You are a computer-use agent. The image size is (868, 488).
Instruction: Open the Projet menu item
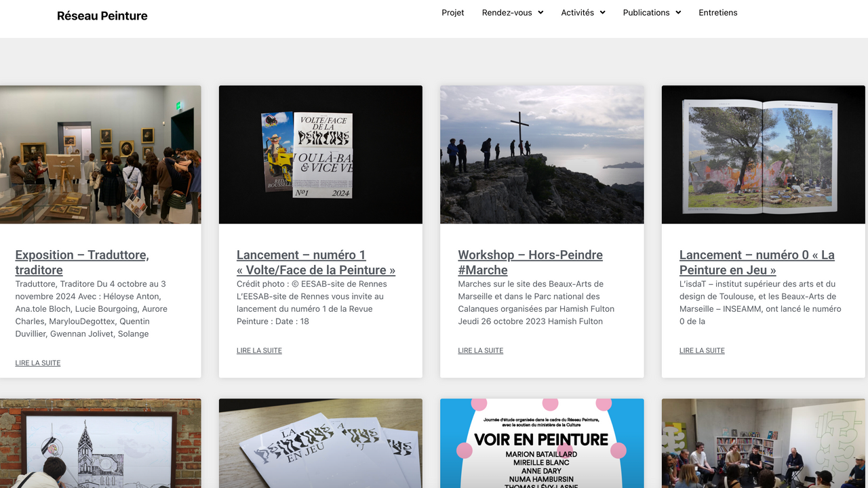pyautogui.click(x=452, y=12)
